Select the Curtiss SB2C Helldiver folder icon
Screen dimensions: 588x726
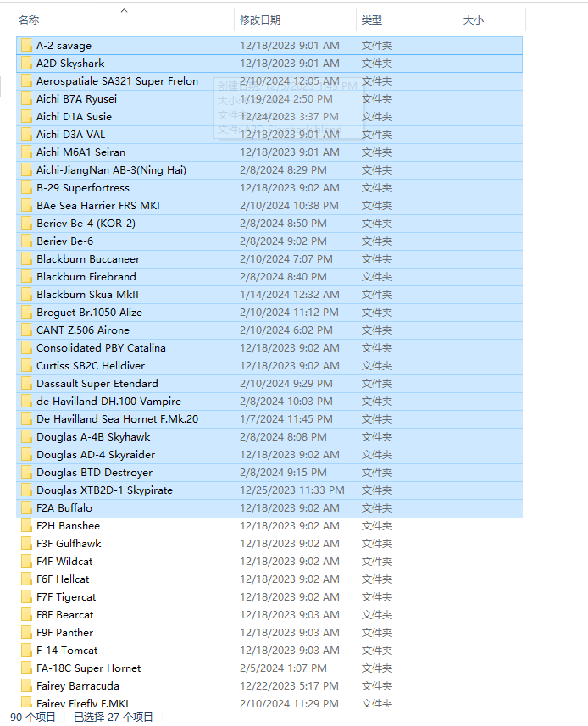pos(26,366)
